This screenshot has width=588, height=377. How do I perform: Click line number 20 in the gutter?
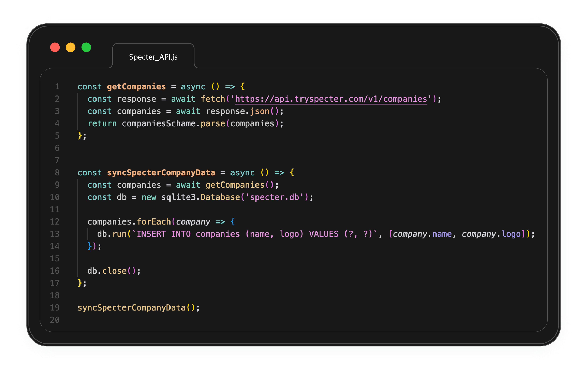(x=55, y=320)
